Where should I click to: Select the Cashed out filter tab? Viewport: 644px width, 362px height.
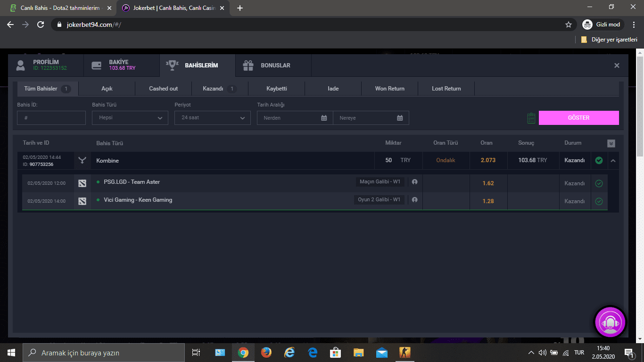(164, 89)
